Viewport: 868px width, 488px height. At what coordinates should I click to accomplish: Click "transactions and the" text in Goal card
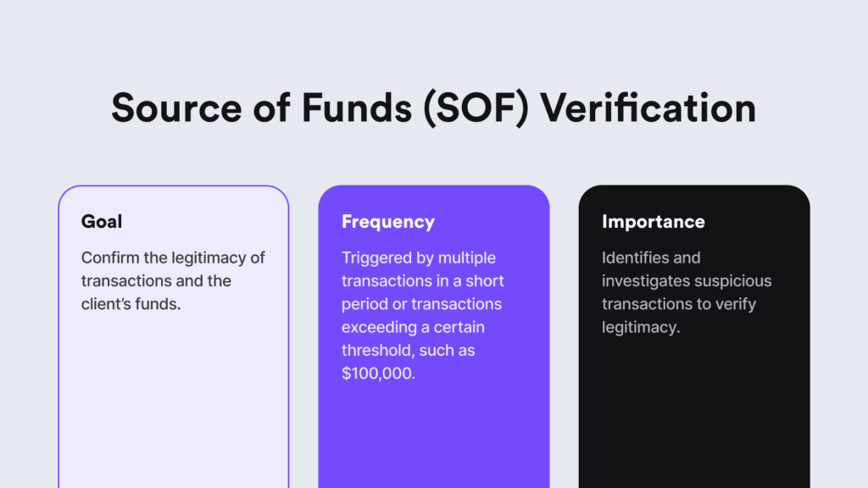coord(156,280)
